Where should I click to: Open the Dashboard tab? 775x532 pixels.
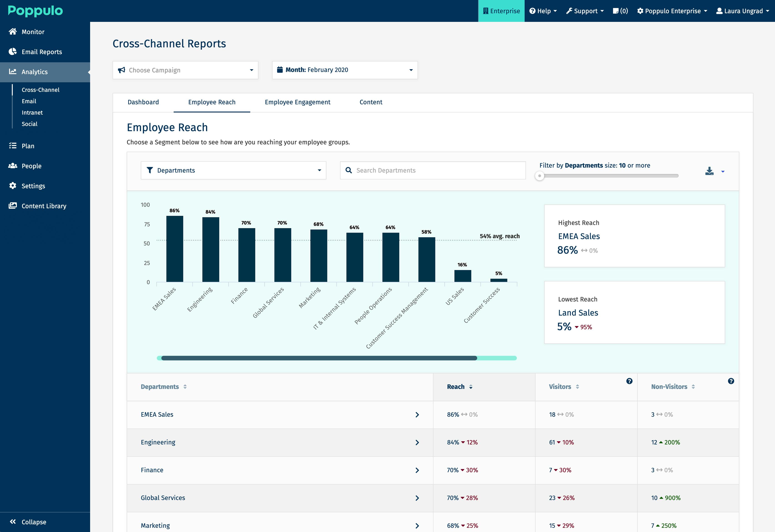(143, 102)
